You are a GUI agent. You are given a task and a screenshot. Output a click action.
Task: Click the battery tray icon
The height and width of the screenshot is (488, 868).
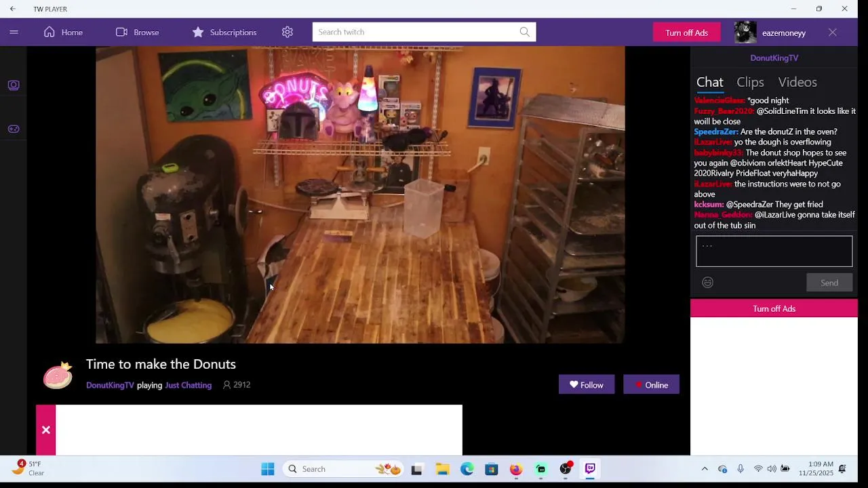(785, 469)
